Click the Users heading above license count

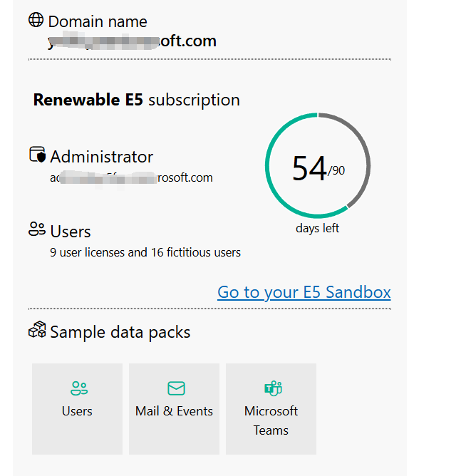70,232
